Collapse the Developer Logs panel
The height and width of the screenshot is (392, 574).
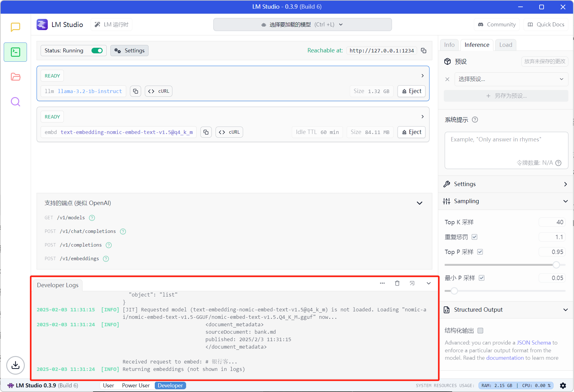(429, 283)
